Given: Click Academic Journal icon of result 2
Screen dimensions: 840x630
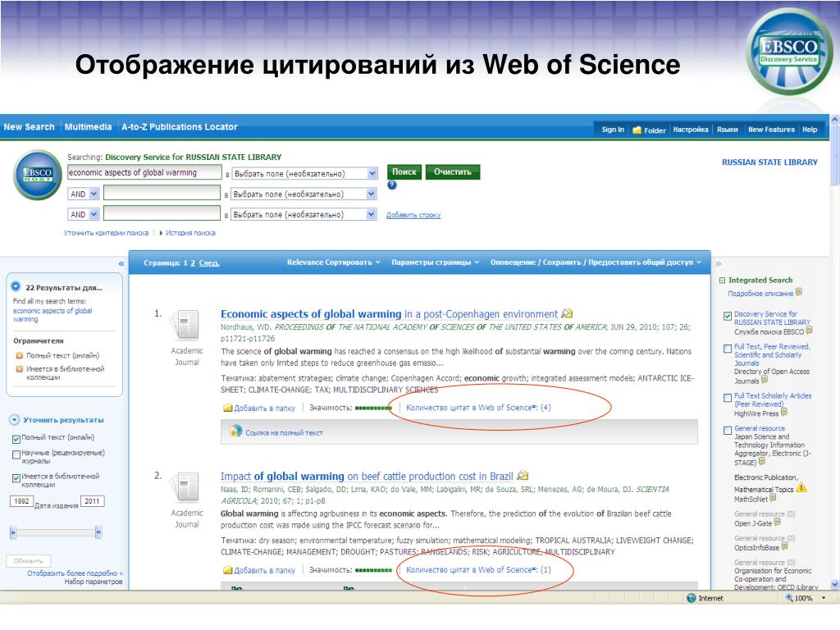Looking at the screenshot, I should pos(185,486).
